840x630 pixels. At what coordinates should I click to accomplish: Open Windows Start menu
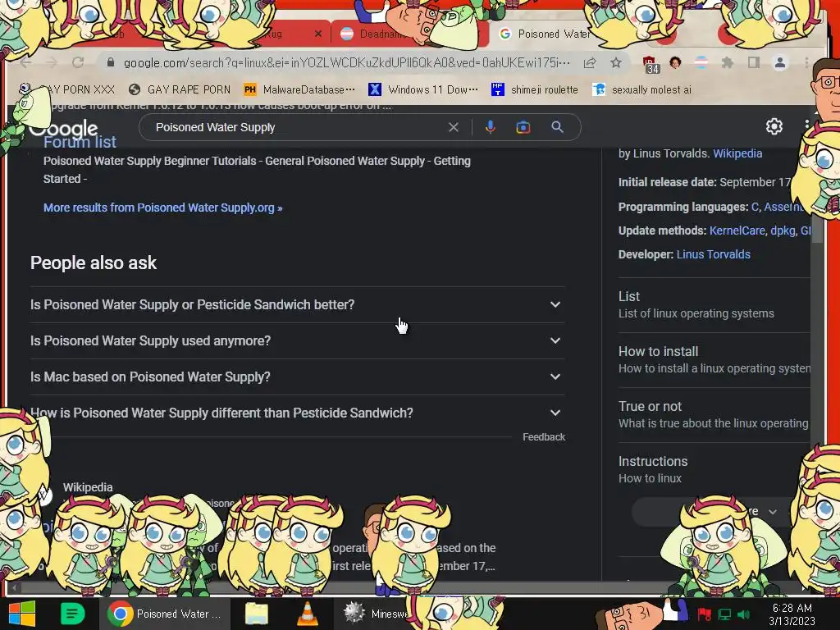pyautogui.click(x=22, y=614)
